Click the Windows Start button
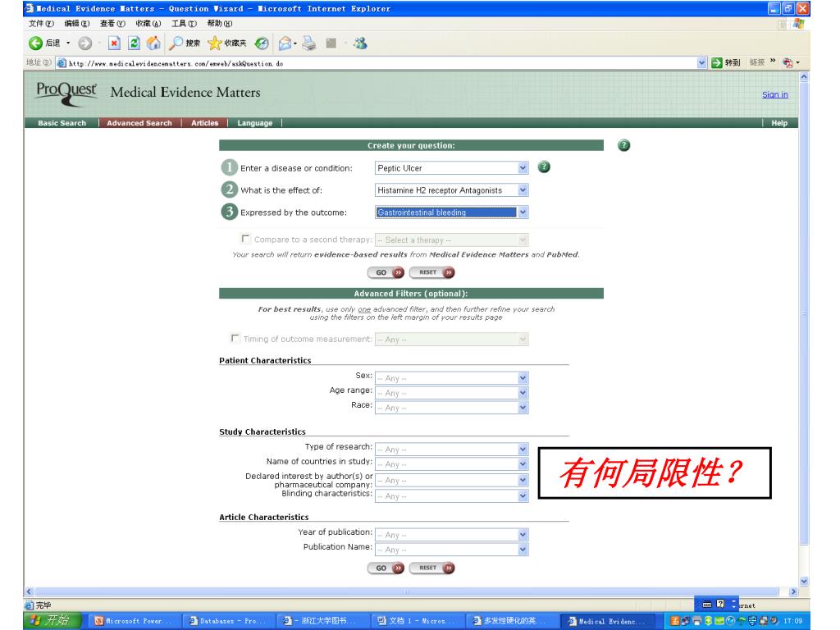The height and width of the screenshot is (630, 840). (x=52, y=620)
